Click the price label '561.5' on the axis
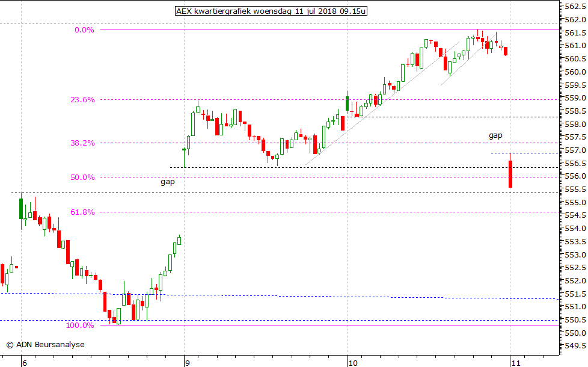The width and height of the screenshot is (588, 367). (575, 32)
